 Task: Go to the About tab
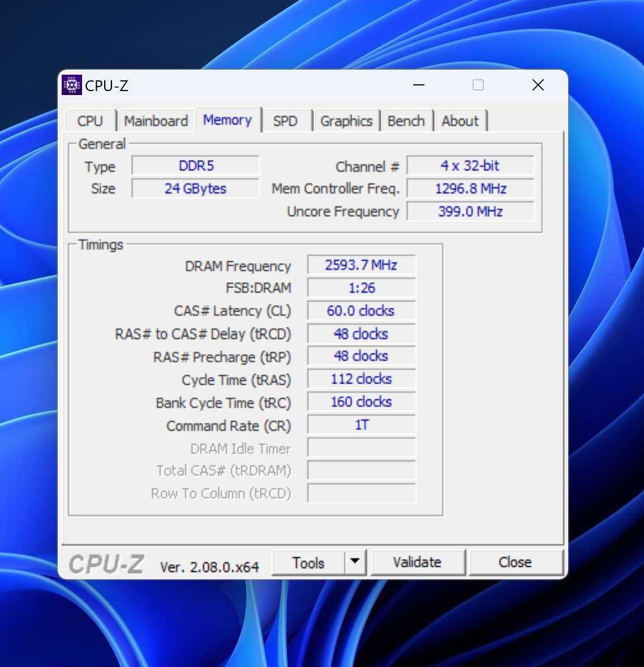460,121
